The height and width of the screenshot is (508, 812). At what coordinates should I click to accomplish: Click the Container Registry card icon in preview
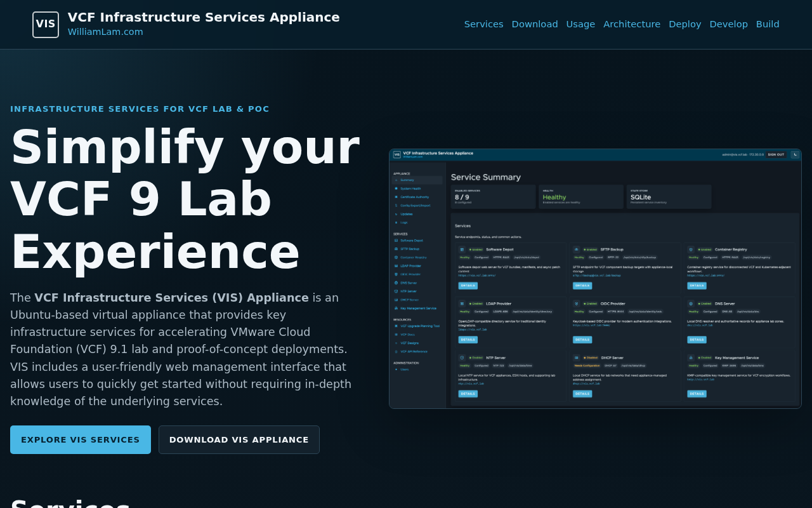(691, 250)
